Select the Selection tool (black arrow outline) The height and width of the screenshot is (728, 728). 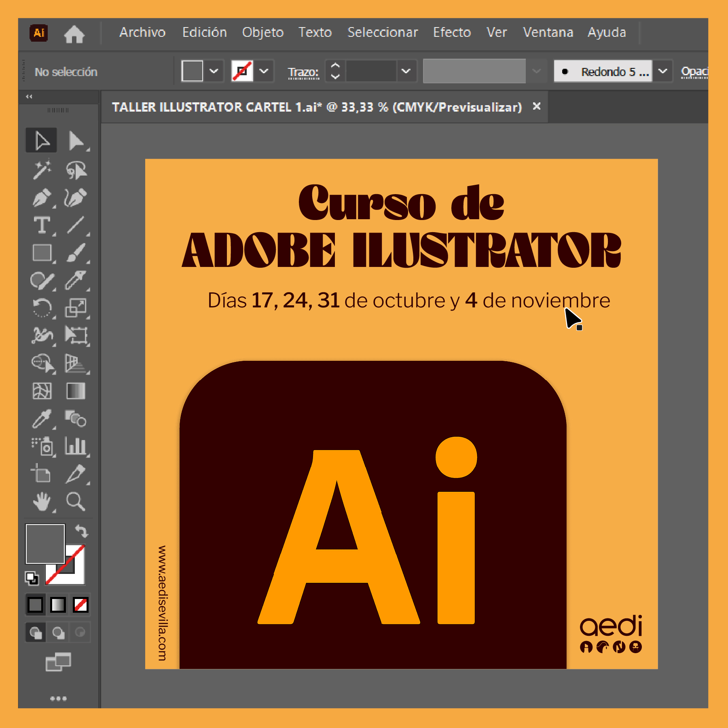coord(42,141)
